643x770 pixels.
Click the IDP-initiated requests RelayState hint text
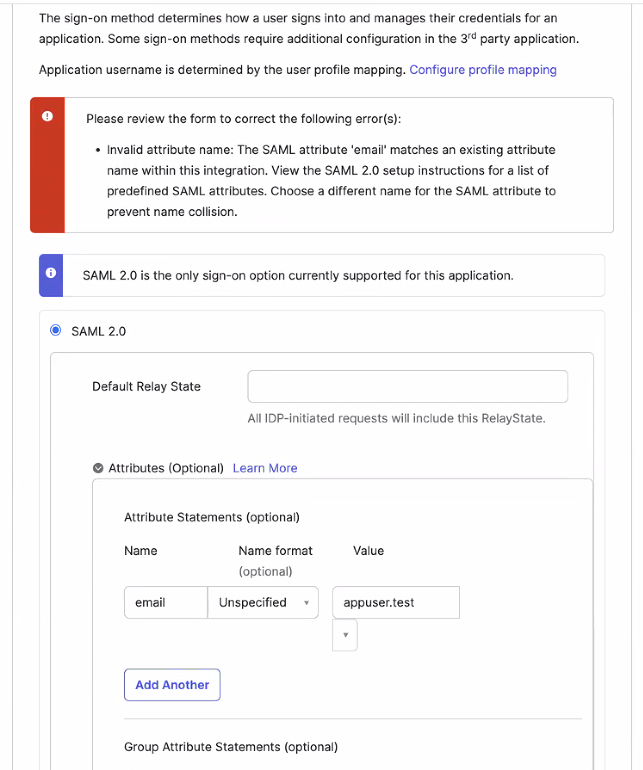[x=396, y=418]
